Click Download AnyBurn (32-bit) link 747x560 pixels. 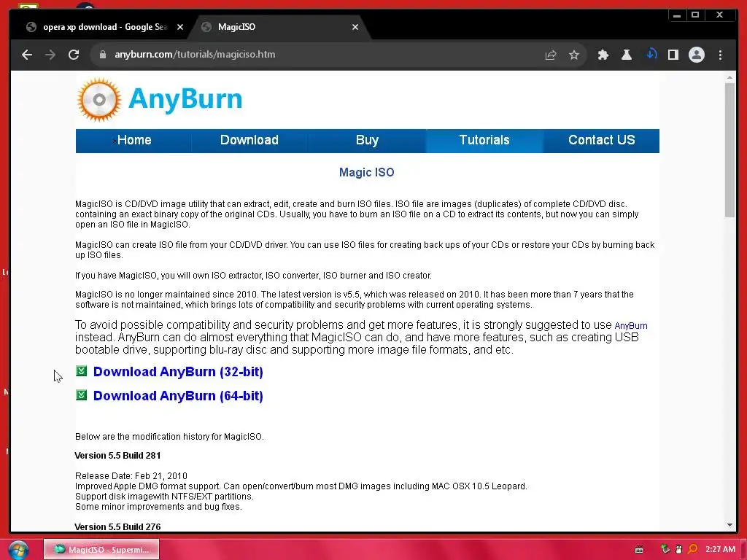pos(178,372)
